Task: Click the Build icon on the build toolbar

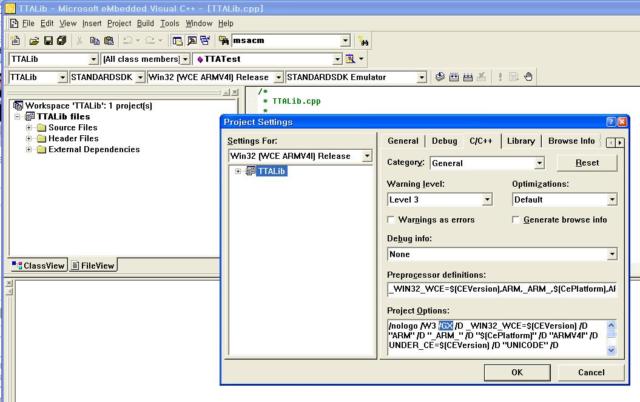Action: 453,77
